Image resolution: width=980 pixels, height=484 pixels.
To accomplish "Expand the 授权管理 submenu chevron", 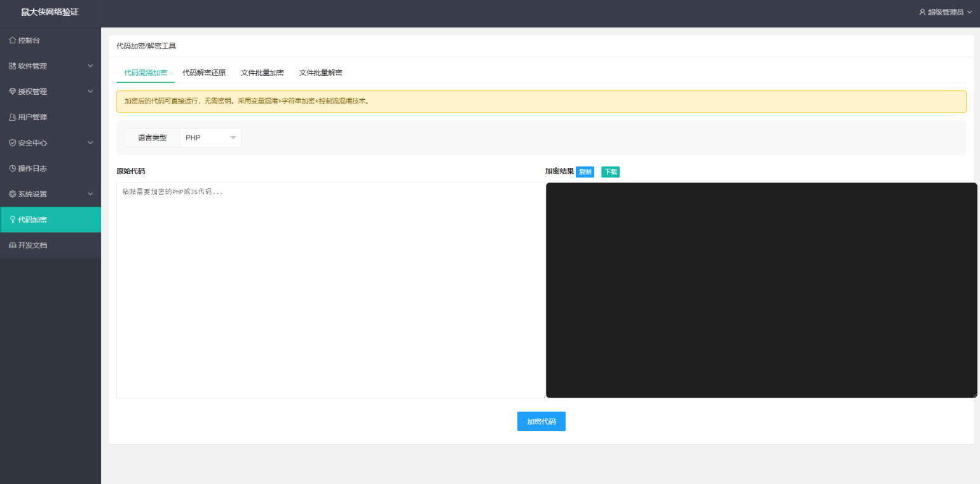I will (x=90, y=92).
